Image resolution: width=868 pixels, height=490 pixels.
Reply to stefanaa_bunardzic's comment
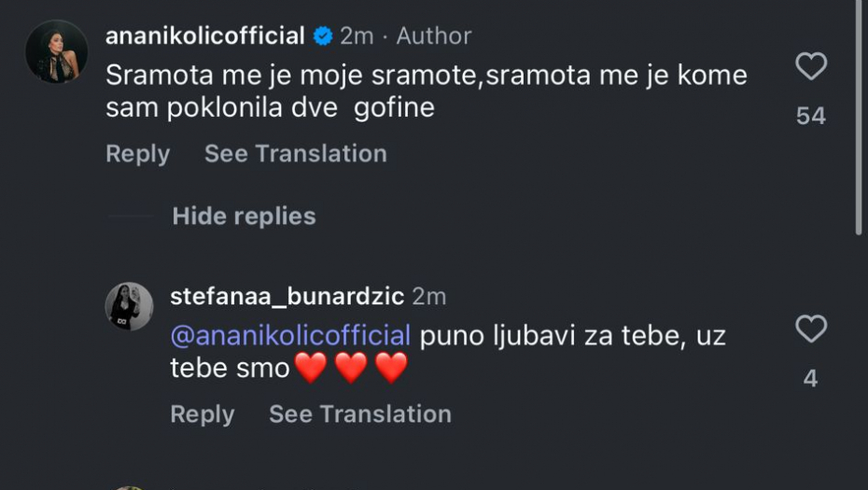point(202,414)
